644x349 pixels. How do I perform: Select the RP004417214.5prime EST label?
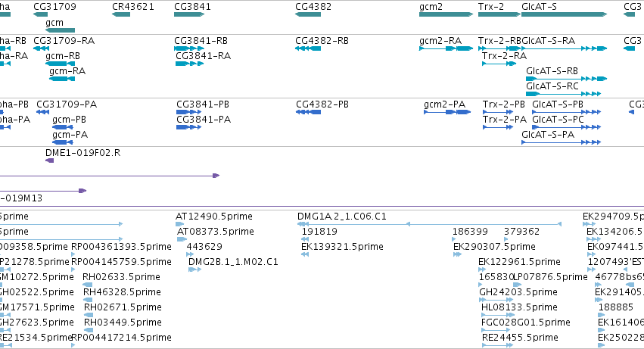(x=122, y=338)
